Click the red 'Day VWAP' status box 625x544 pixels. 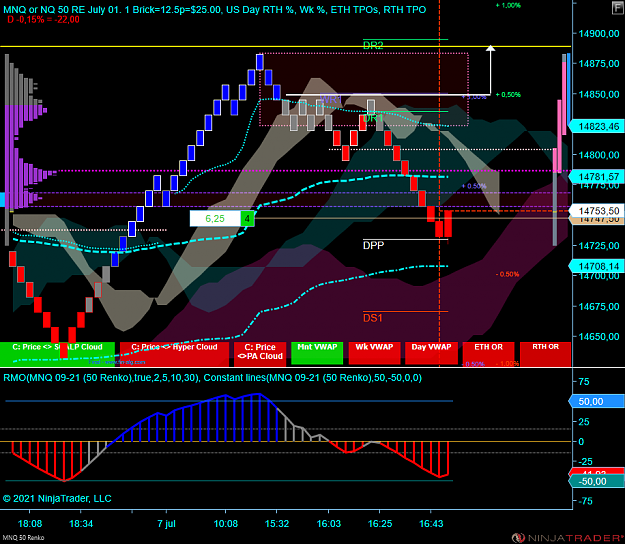(x=431, y=353)
